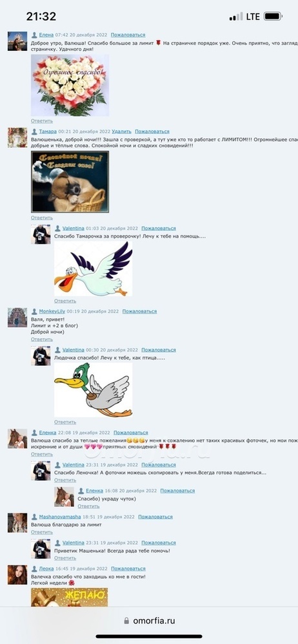Image resolution: width=298 pixels, height=644 pixels.
Task: Click the user icon next to Mashanovamasha
Action: coord(35,517)
